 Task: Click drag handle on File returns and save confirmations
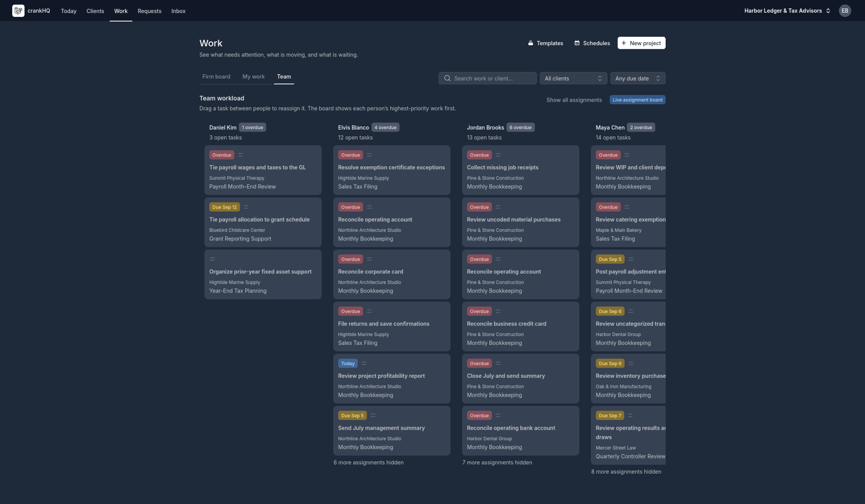[369, 311]
